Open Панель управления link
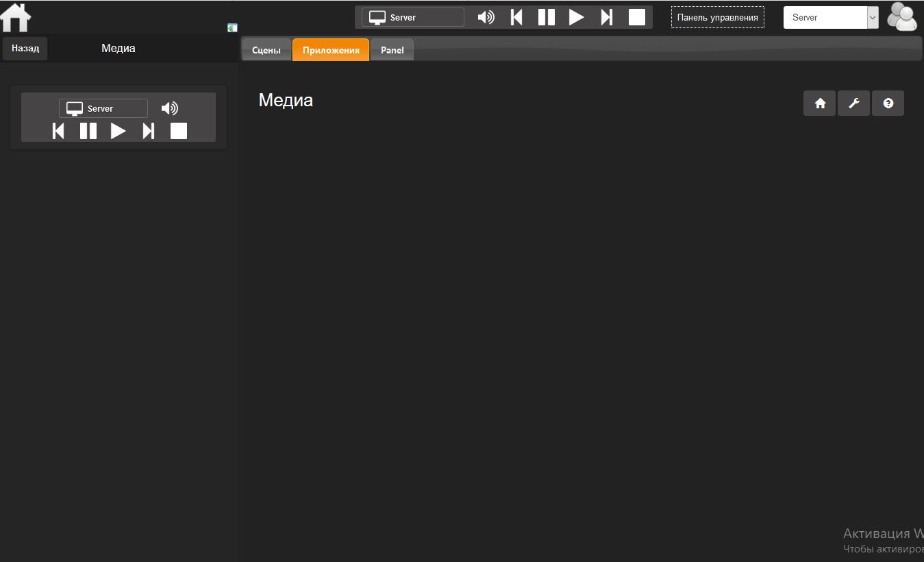Image resolution: width=924 pixels, height=562 pixels. (717, 17)
